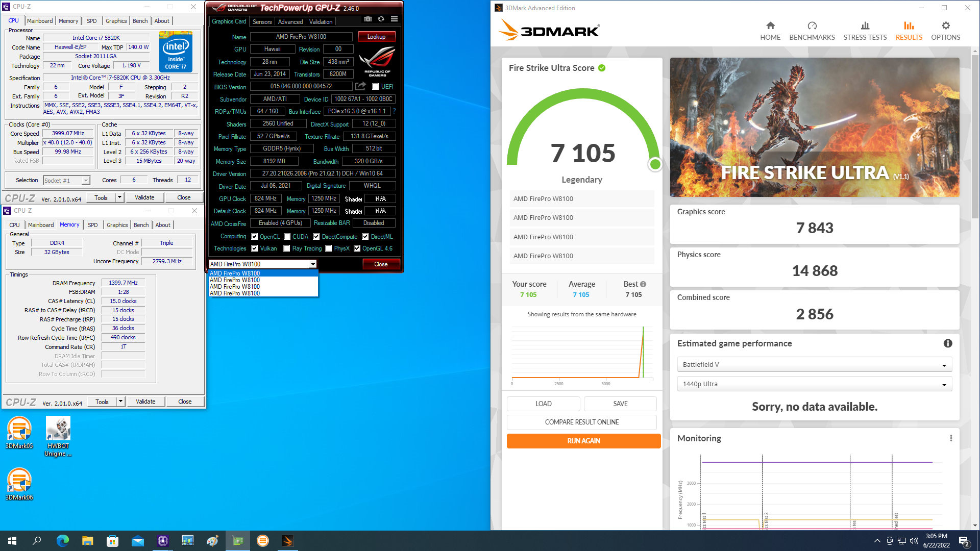Viewport: 980px width, 551px height.
Task: Open the CPU-Z Socket #1 selection dropdown
Action: [66, 180]
